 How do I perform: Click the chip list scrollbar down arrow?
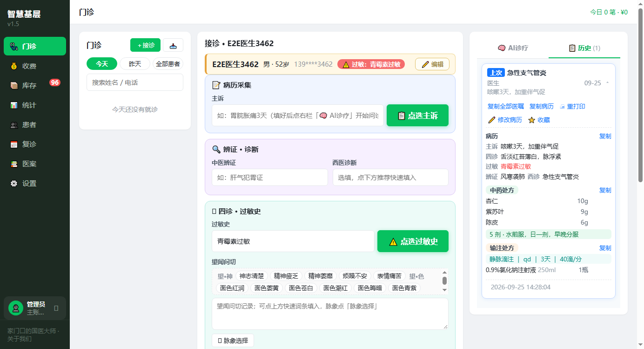pos(444,290)
